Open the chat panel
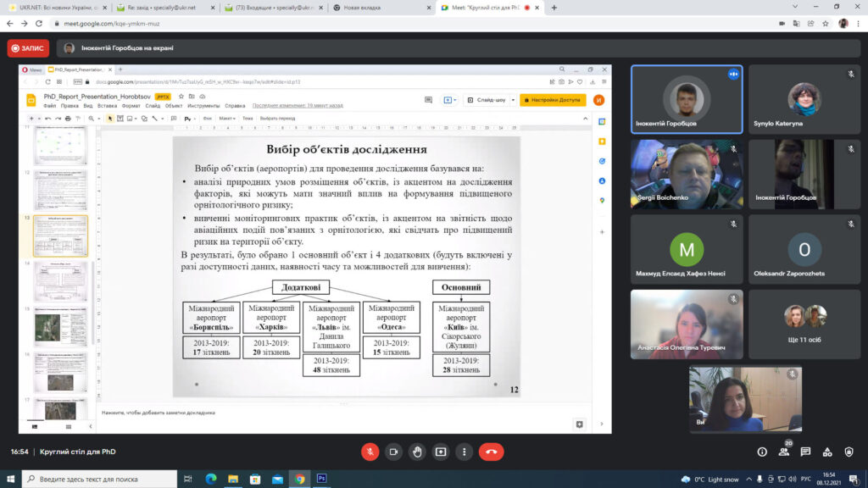Screen dimensions: 868x488 click(806, 452)
